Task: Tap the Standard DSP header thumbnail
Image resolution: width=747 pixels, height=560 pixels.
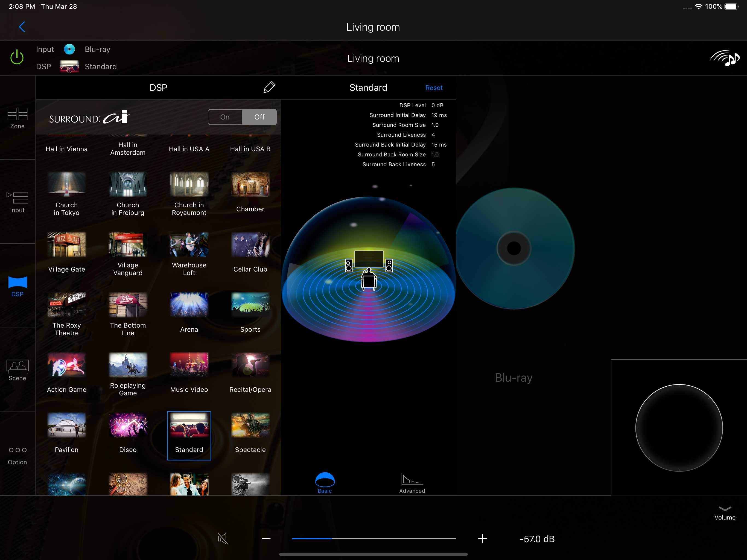Action: point(69,66)
